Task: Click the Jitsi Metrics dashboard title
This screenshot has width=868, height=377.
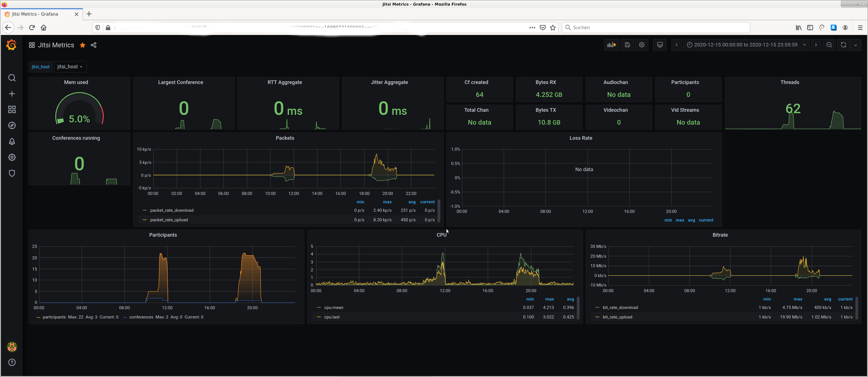Action: point(56,45)
